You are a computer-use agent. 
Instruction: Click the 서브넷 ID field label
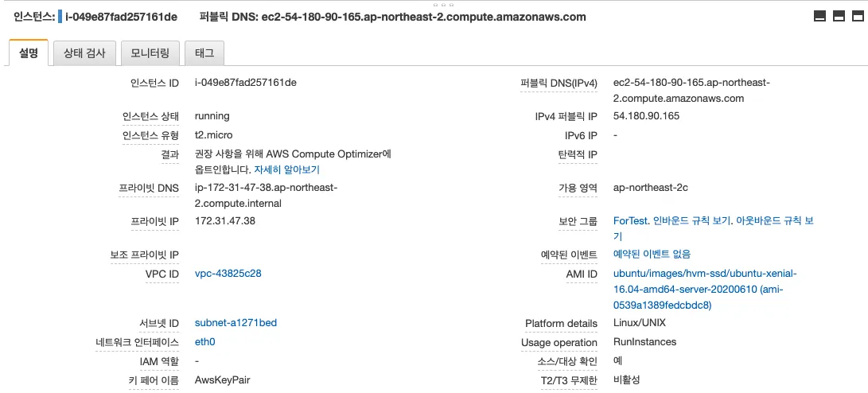click(159, 323)
